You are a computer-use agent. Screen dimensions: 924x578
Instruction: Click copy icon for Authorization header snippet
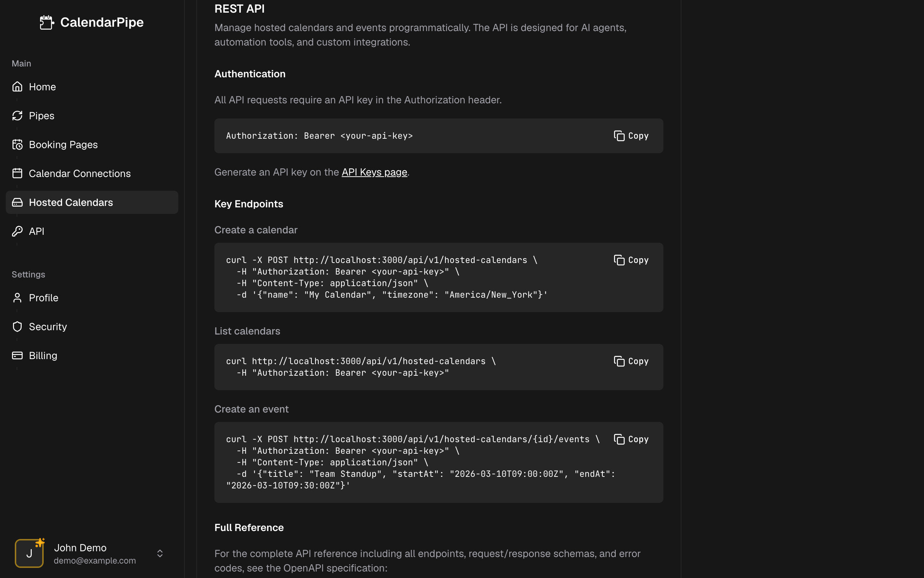tap(619, 136)
